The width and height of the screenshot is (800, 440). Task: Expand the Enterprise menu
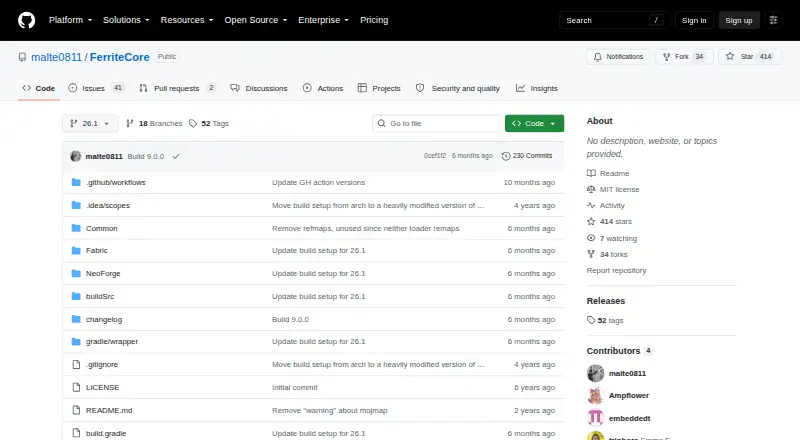point(323,20)
